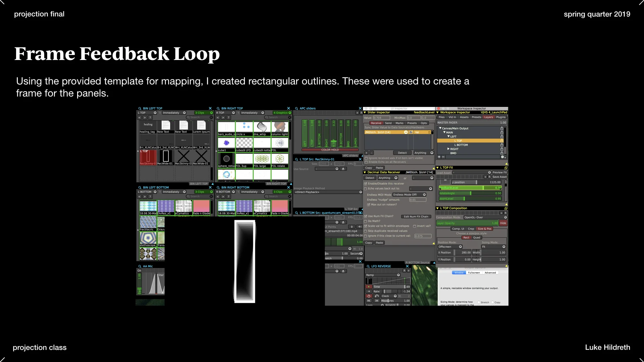
Task: Click the LFO rewind-to-start icon
Action: coord(369,301)
